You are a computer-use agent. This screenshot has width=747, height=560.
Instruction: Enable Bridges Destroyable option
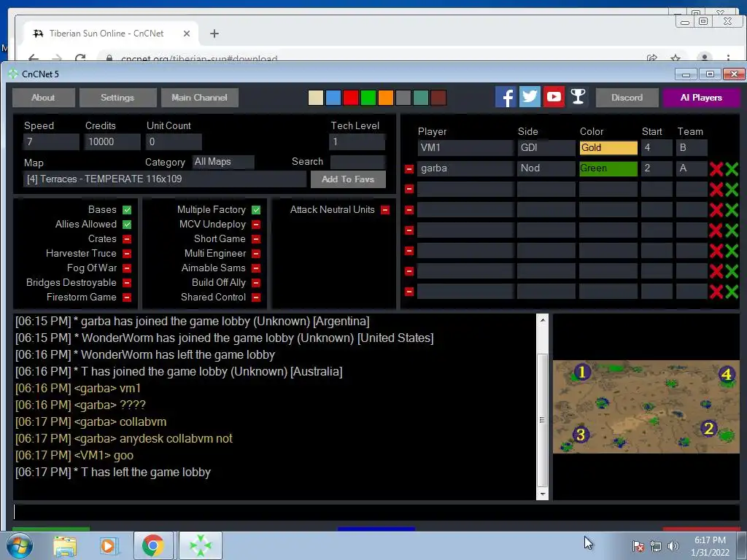click(127, 283)
